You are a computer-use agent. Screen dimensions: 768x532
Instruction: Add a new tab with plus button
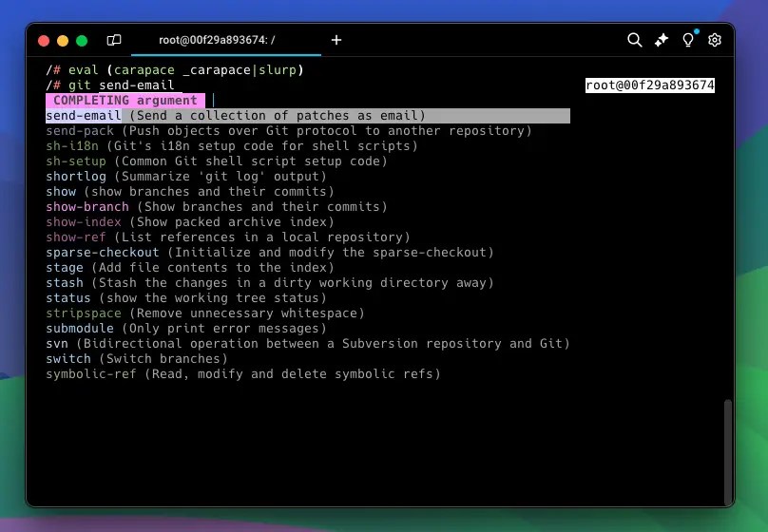click(336, 40)
